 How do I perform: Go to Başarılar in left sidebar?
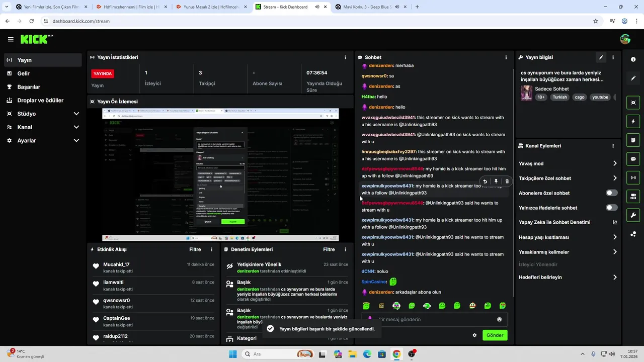pyautogui.click(x=43, y=87)
